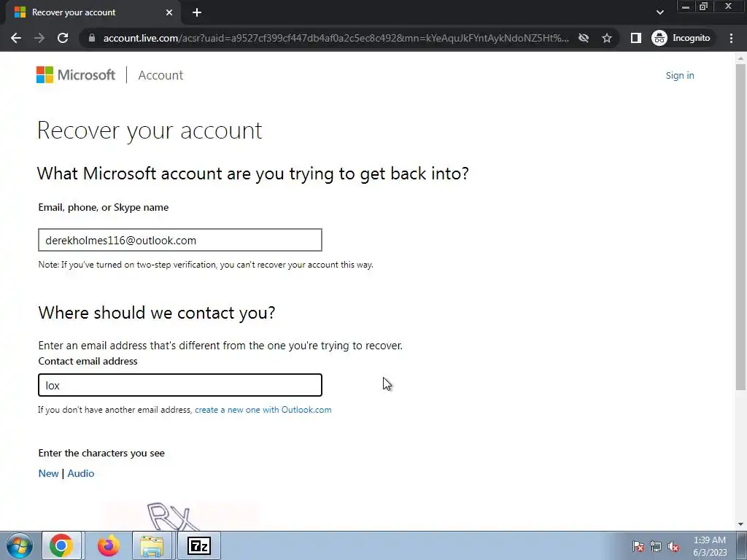Click the scrollbar down arrow
This screenshot has width=747, height=560.
pos(740,524)
